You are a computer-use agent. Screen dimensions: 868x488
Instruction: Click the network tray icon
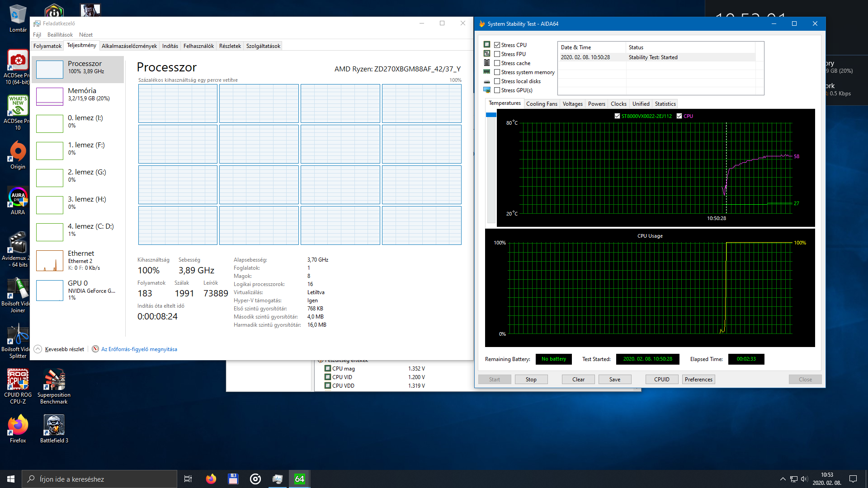pyautogui.click(x=793, y=479)
